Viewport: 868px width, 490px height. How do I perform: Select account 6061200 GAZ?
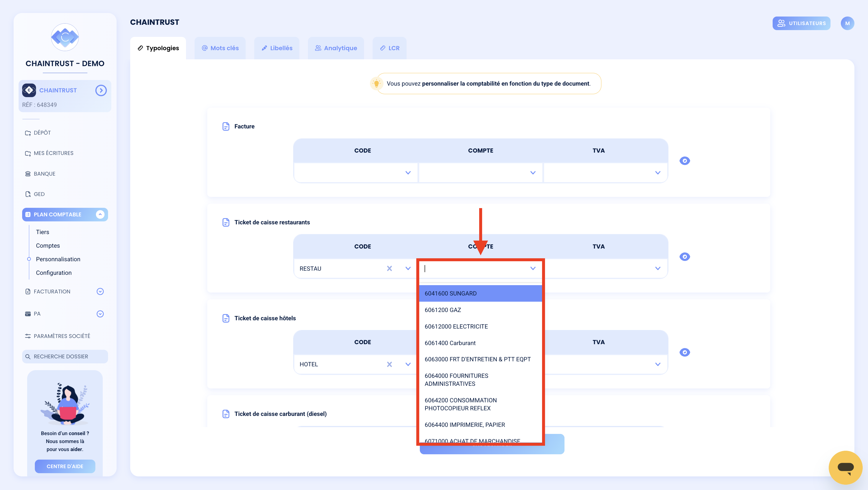pyautogui.click(x=481, y=310)
